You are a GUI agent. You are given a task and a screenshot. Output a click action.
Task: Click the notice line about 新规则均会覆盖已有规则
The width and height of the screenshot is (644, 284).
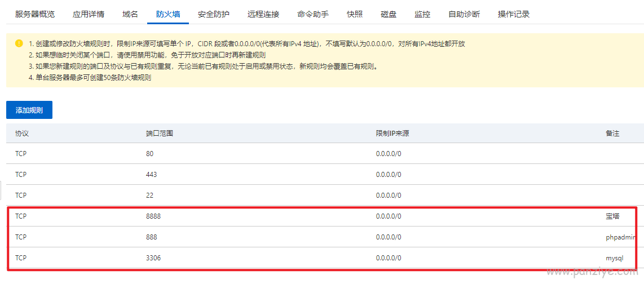(x=204, y=66)
